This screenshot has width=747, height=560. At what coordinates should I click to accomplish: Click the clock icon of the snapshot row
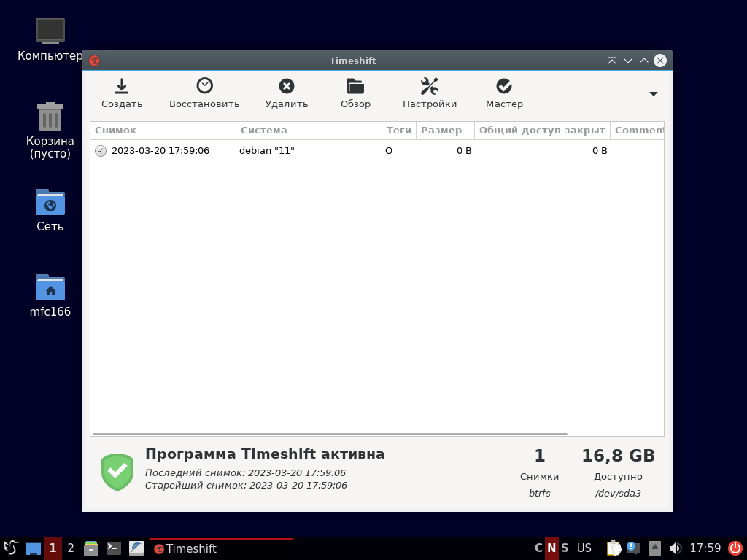point(101,151)
